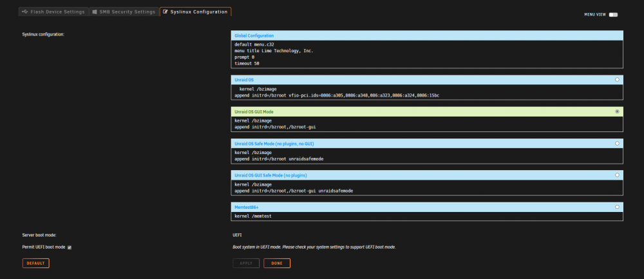Edit the Unraid OS GUI Safe Mode text area

(x=427, y=188)
